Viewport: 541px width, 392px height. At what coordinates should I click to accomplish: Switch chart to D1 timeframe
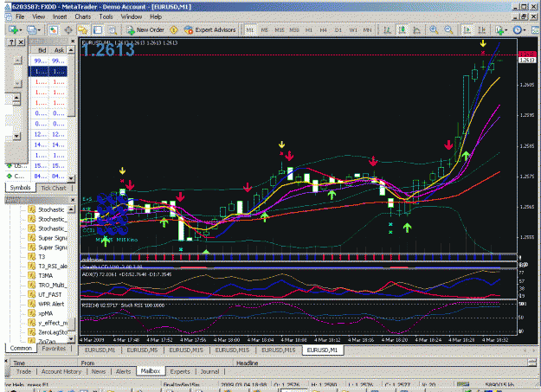tap(338, 30)
